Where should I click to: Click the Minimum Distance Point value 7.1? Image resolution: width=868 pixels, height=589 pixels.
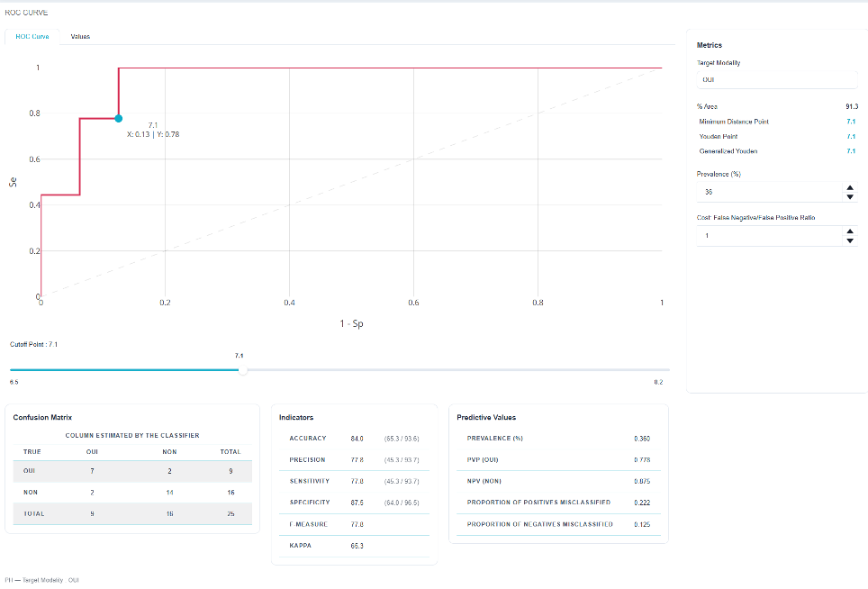(851, 122)
